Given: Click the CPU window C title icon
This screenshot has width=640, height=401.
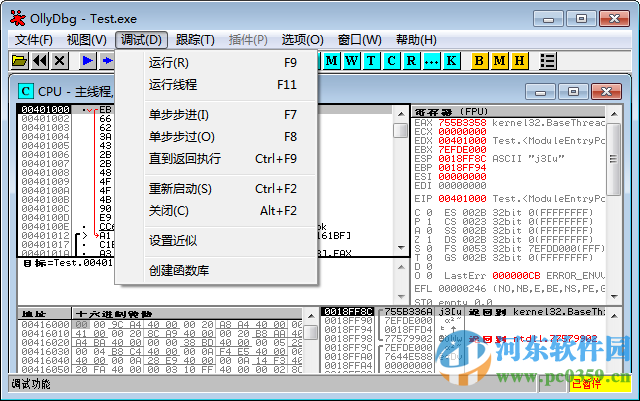Looking at the screenshot, I should point(26,91).
